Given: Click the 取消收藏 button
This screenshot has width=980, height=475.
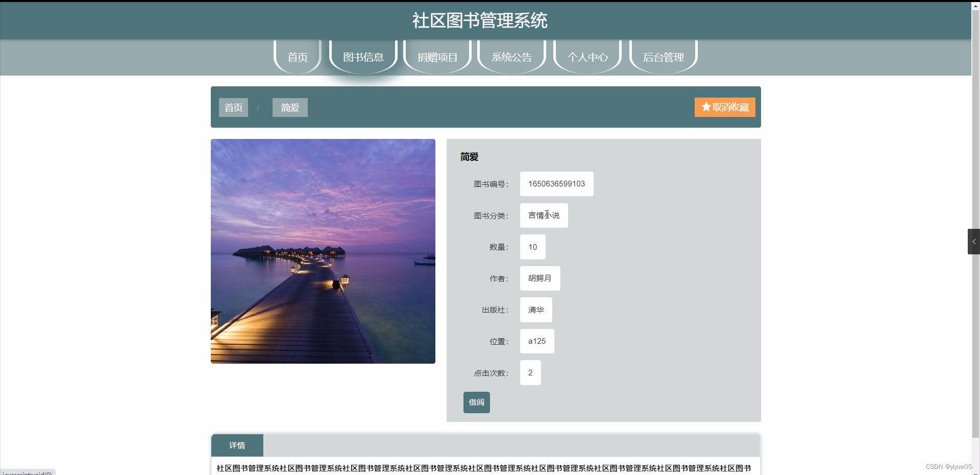Looking at the screenshot, I should point(725,107).
